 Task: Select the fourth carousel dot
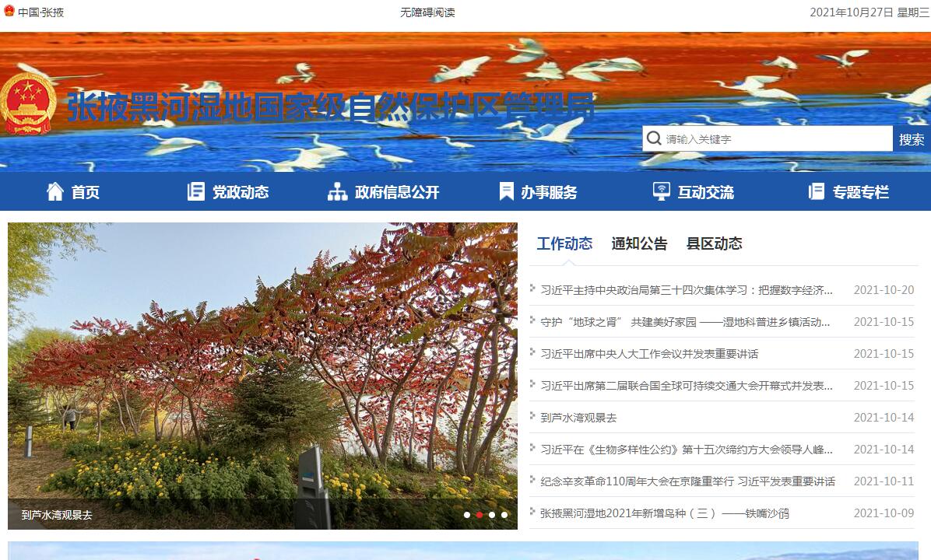(504, 515)
